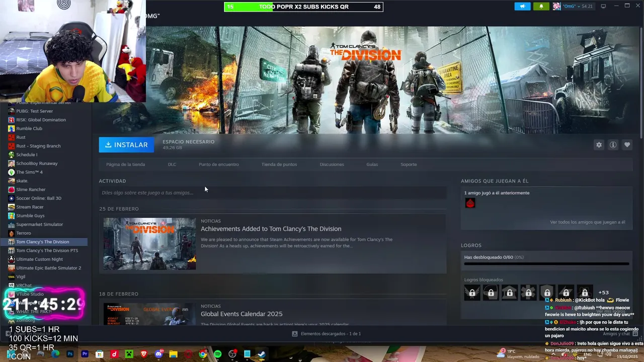
Task: Open game info icon
Action: pyautogui.click(x=613, y=145)
